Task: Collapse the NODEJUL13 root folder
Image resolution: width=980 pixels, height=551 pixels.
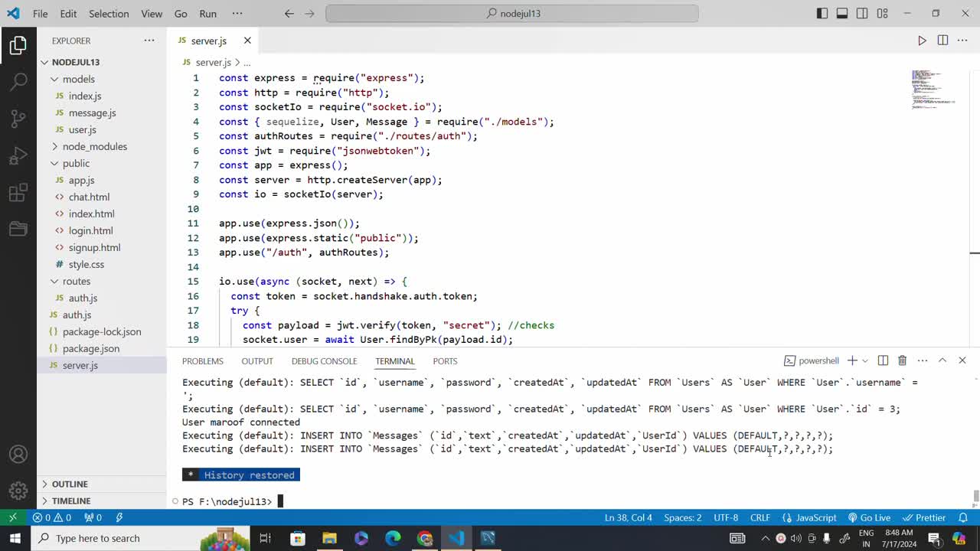Action: click(x=102, y=62)
